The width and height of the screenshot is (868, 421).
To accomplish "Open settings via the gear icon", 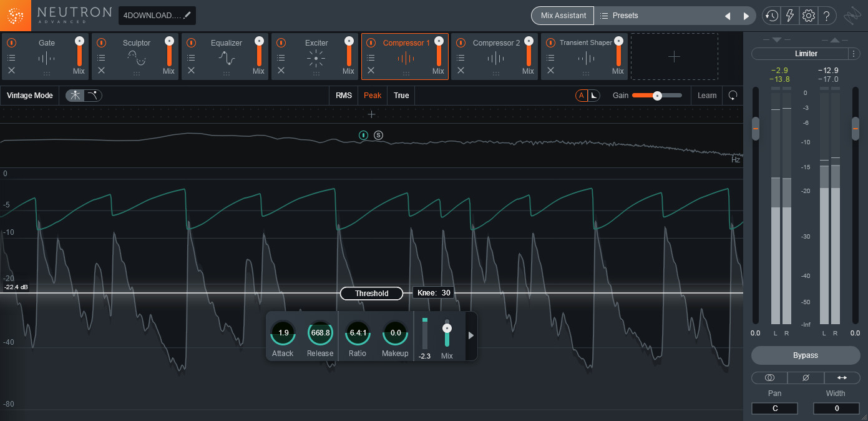I will (809, 16).
